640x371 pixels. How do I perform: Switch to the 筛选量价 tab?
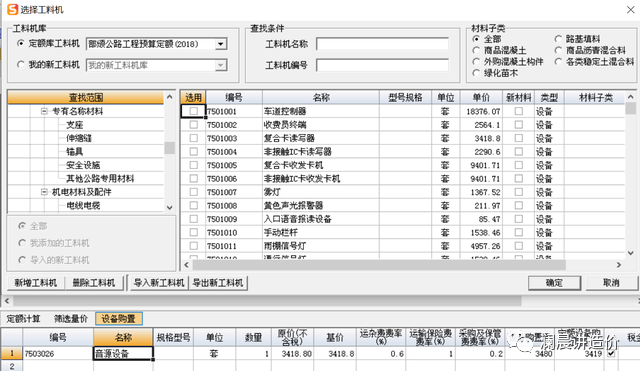tap(71, 318)
